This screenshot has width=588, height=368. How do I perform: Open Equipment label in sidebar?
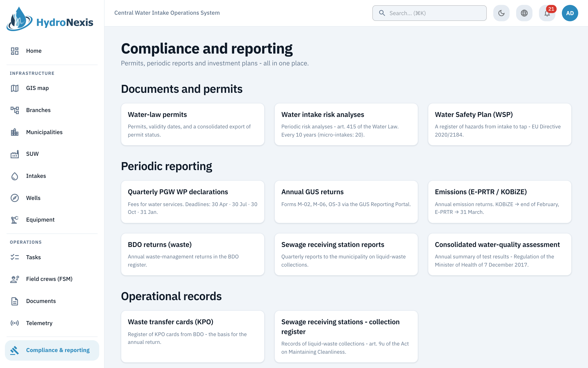(40, 220)
